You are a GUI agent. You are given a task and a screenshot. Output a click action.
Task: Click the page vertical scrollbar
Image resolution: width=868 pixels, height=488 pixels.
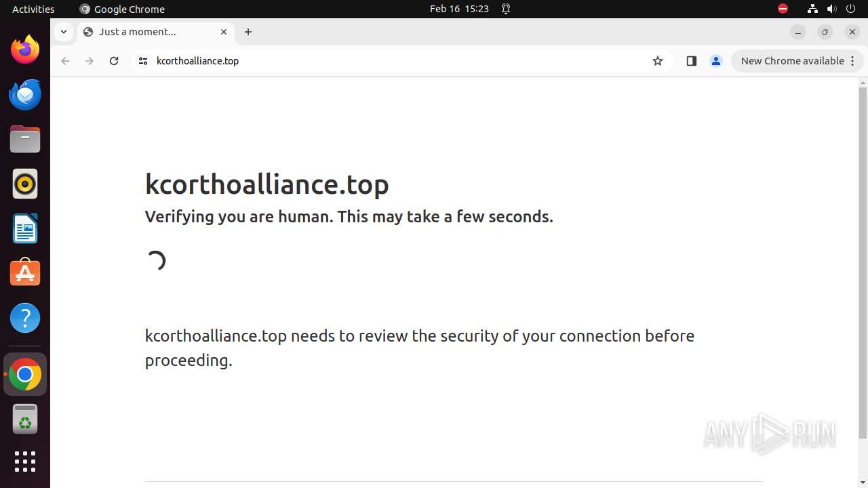pos(863,263)
